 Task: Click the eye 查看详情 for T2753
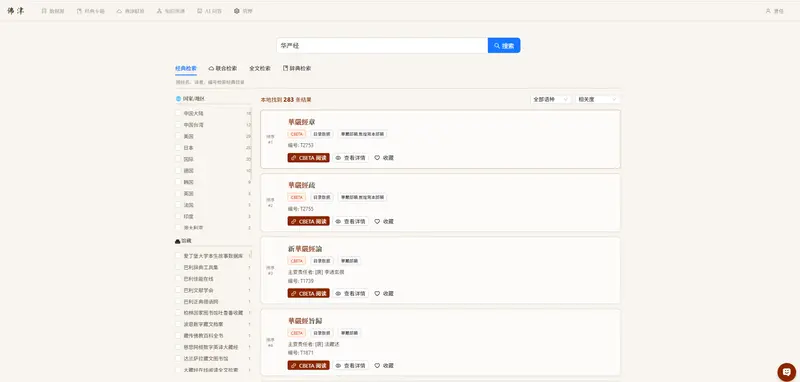coord(351,158)
